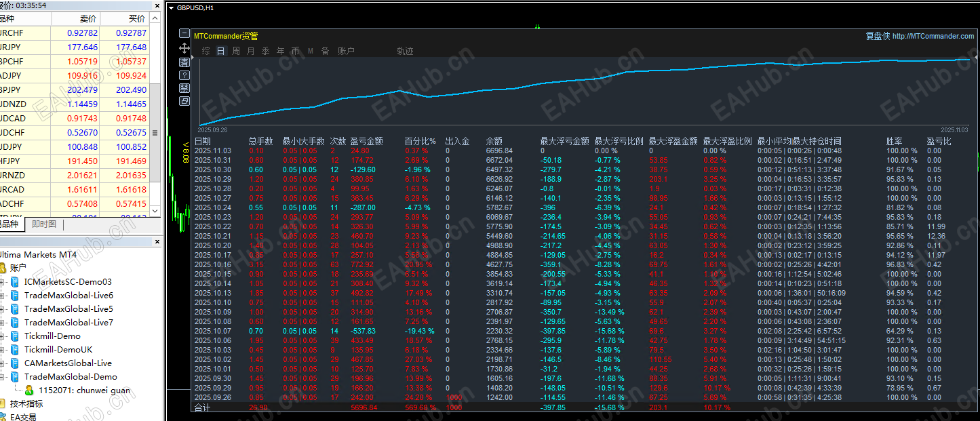
Task: Click the overlapping windows restore icon
Action: [x=184, y=101]
